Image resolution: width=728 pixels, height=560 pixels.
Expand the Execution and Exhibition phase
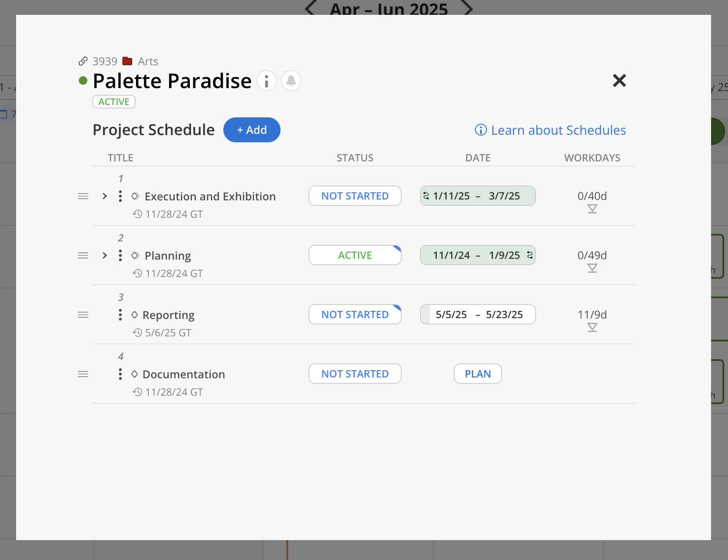105,196
